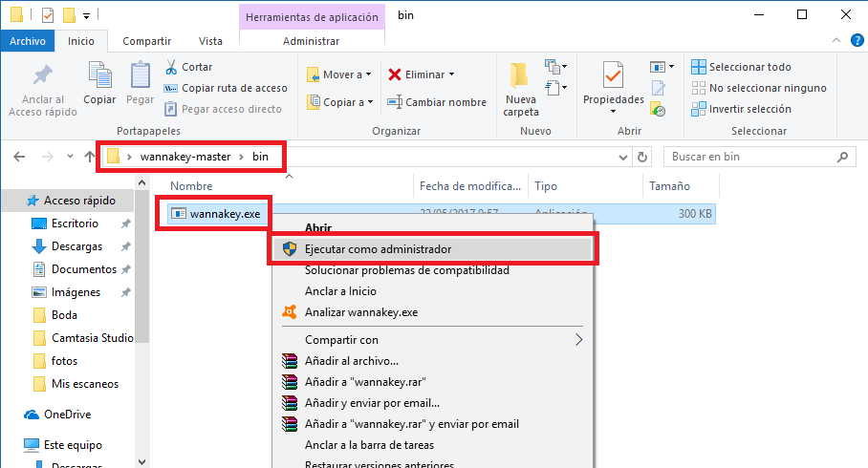Click the Propiedades checkmark icon
Screen dimensions: 868x468
(614, 75)
